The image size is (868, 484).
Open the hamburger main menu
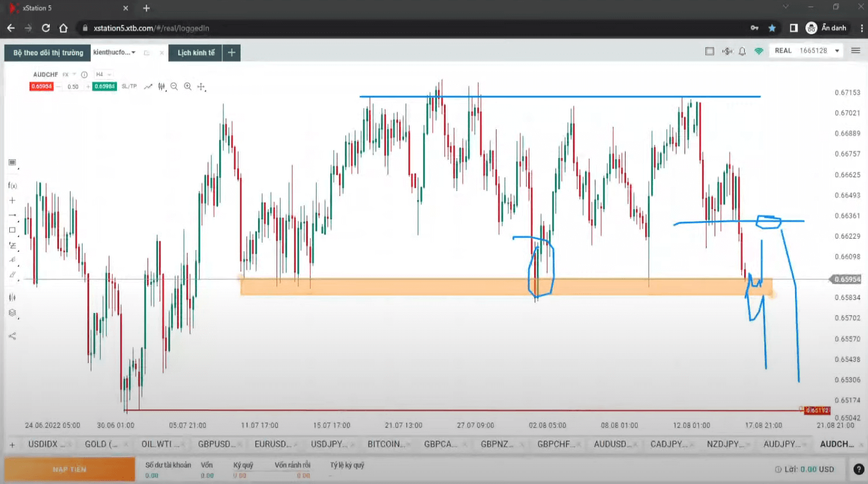pos(855,50)
